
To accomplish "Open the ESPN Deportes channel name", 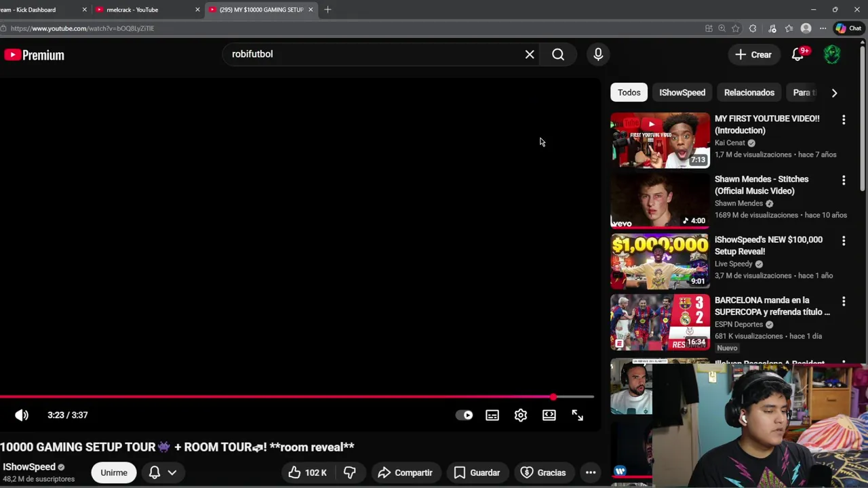I will tap(738, 324).
